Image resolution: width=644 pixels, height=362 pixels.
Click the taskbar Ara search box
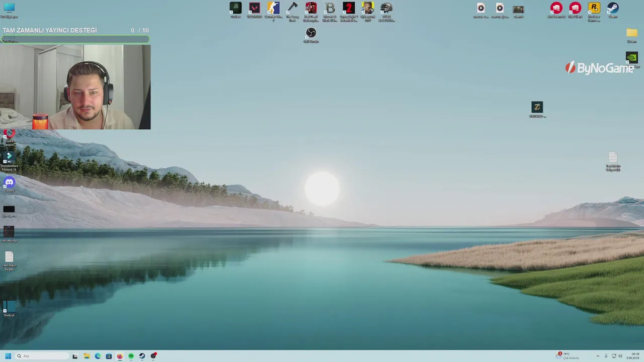(42, 356)
